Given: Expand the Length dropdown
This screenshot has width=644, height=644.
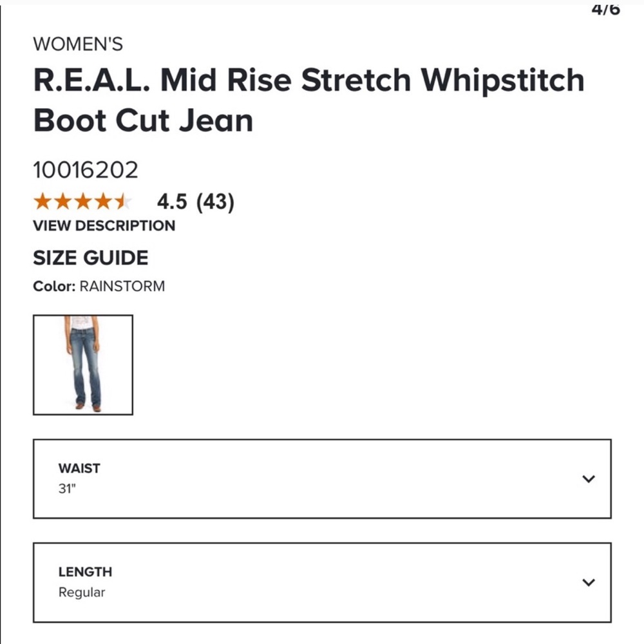Looking at the screenshot, I should point(322,582).
